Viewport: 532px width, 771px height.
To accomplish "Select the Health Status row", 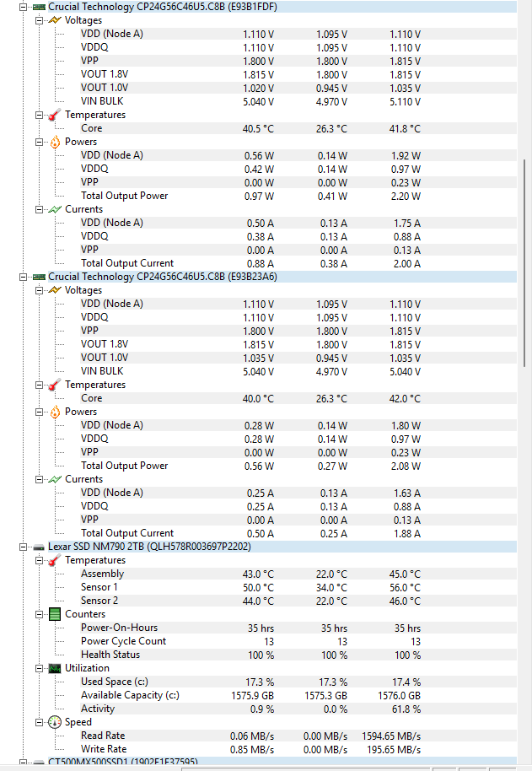I will (x=298, y=655).
